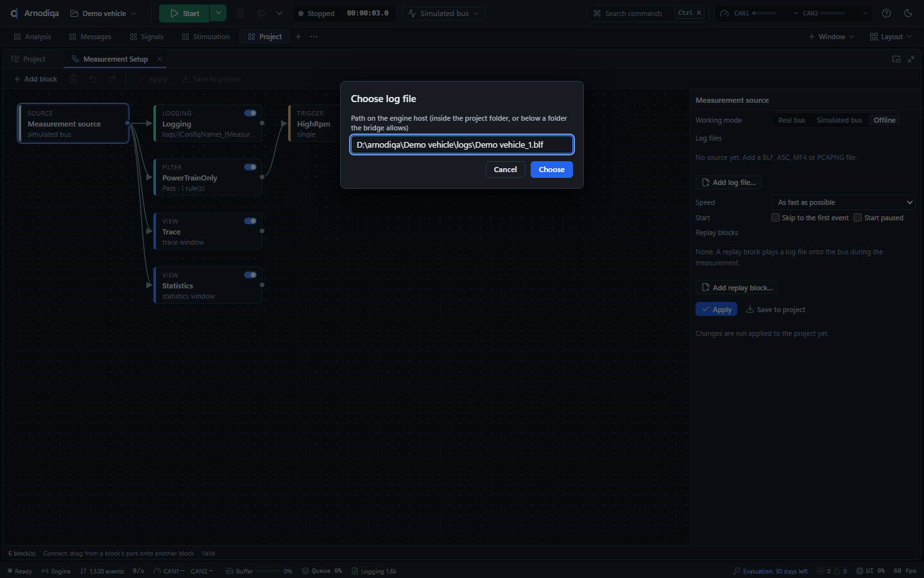This screenshot has height=578, width=924.
Task: Switch to the Analysis tab
Action: point(32,37)
